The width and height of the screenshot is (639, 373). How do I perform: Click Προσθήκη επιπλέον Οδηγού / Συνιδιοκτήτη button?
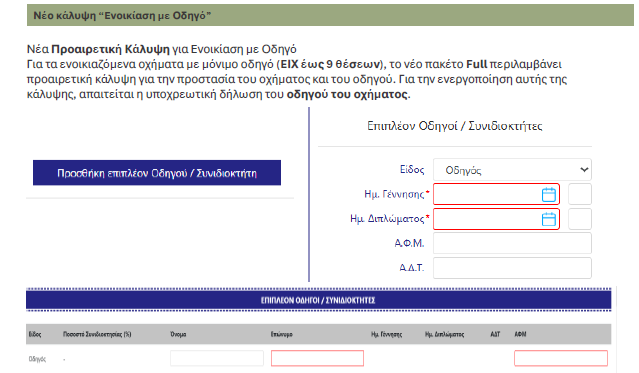pyautogui.click(x=157, y=173)
